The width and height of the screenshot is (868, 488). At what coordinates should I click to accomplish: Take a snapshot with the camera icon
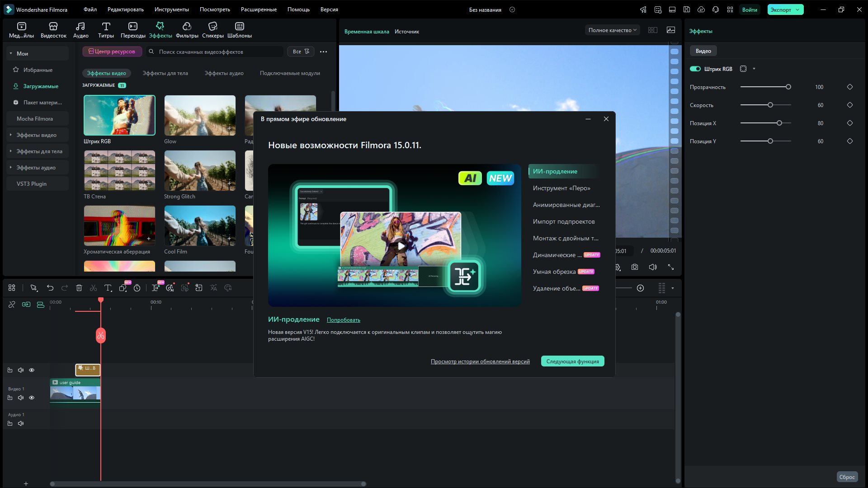click(635, 267)
